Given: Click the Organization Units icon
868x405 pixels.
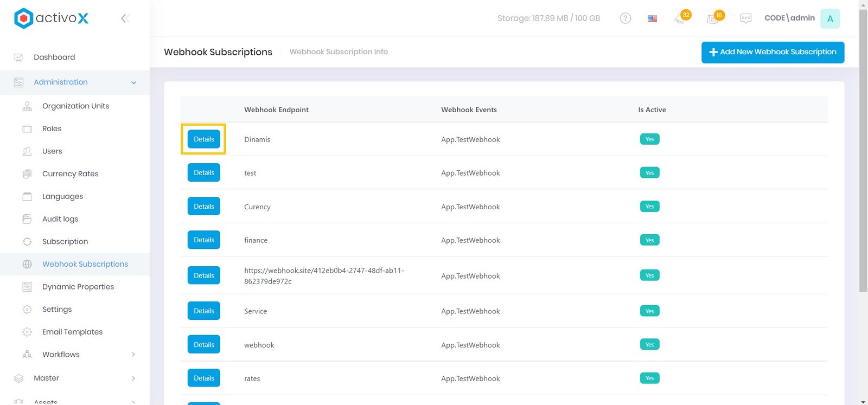Looking at the screenshot, I should coord(27,106).
